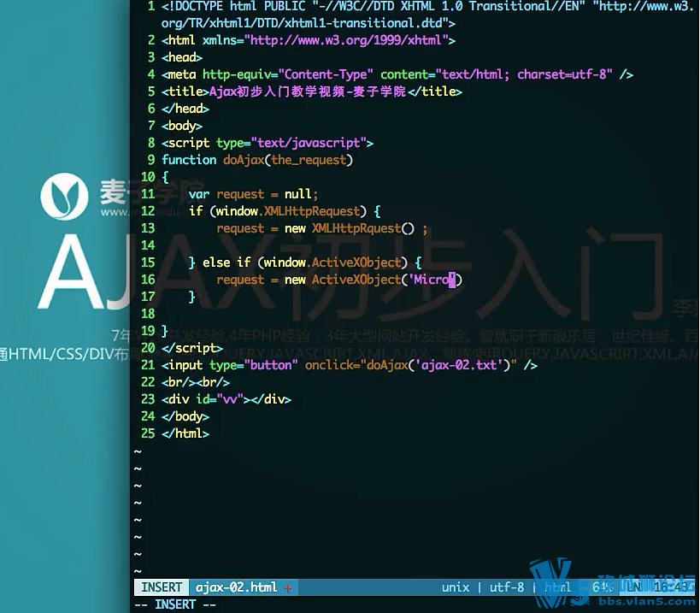Click line number 18 in the gutter
This screenshot has height=613, width=700.
(x=148, y=314)
